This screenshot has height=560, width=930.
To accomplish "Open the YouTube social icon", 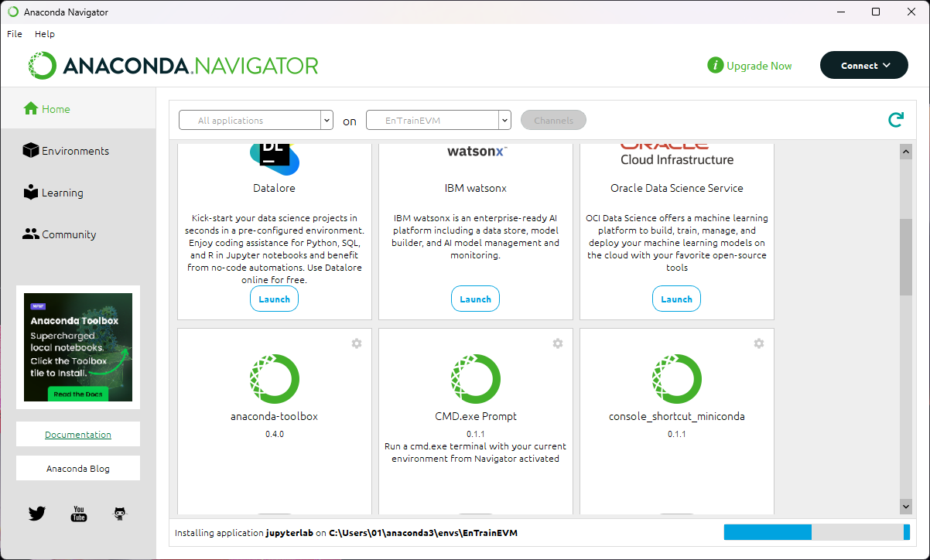I will 79,514.
